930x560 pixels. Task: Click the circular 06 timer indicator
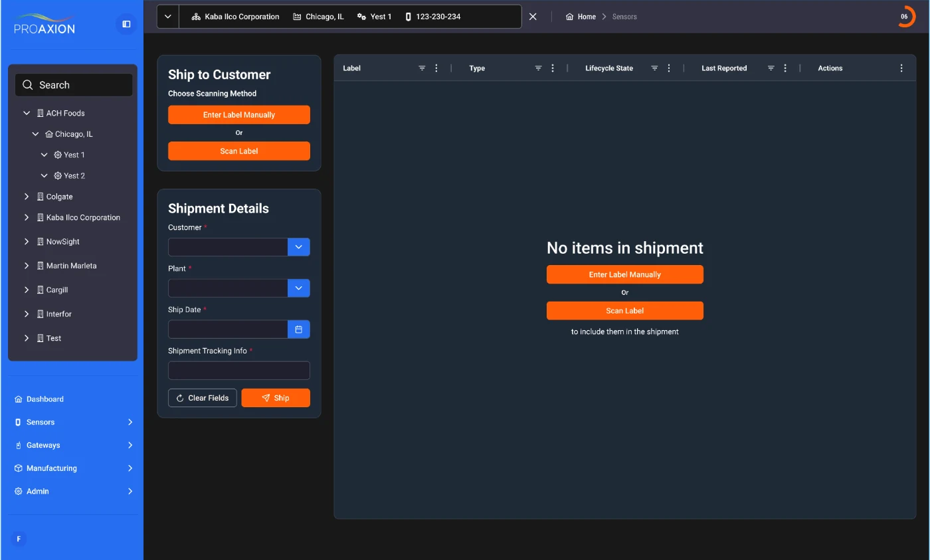(905, 17)
